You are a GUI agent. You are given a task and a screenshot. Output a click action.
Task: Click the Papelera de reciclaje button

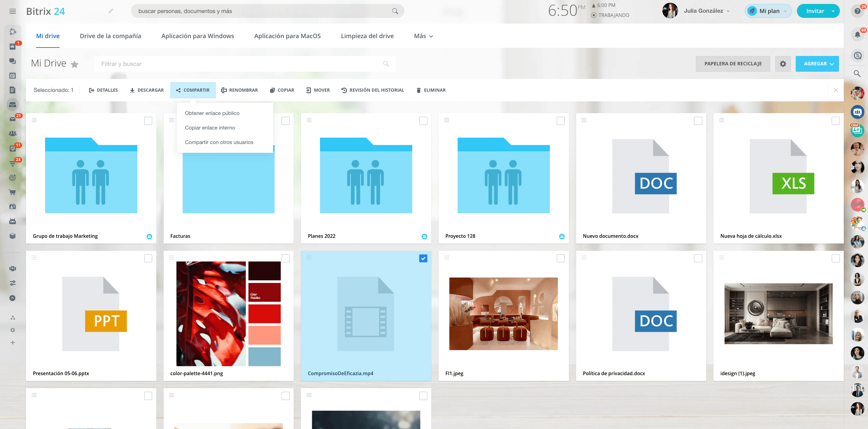coord(733,64)
